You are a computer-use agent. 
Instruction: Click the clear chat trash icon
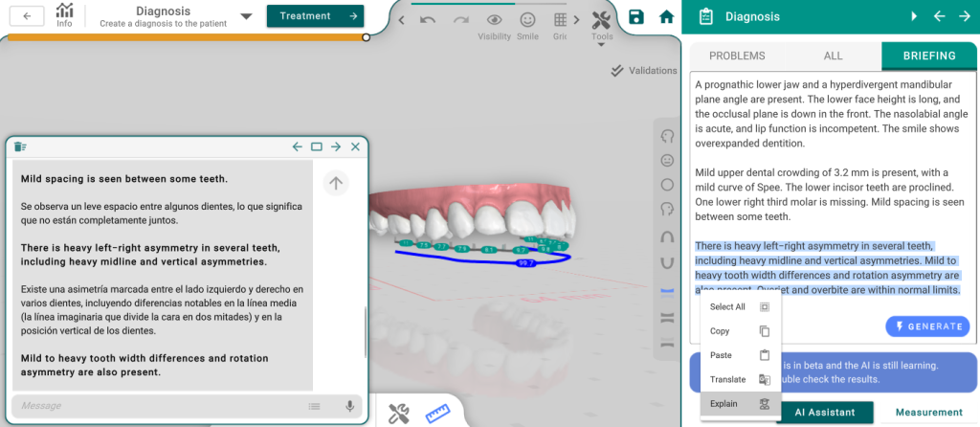[20, 146]
